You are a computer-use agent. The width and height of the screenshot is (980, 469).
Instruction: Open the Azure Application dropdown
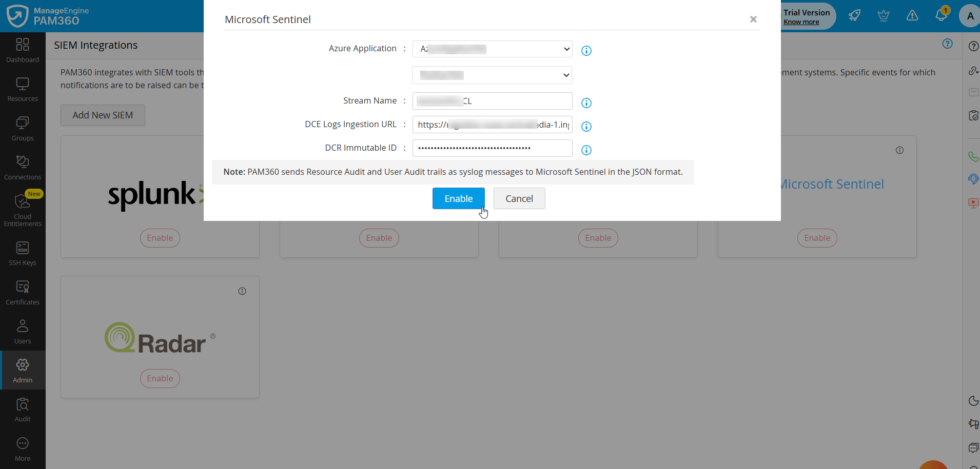492,49
